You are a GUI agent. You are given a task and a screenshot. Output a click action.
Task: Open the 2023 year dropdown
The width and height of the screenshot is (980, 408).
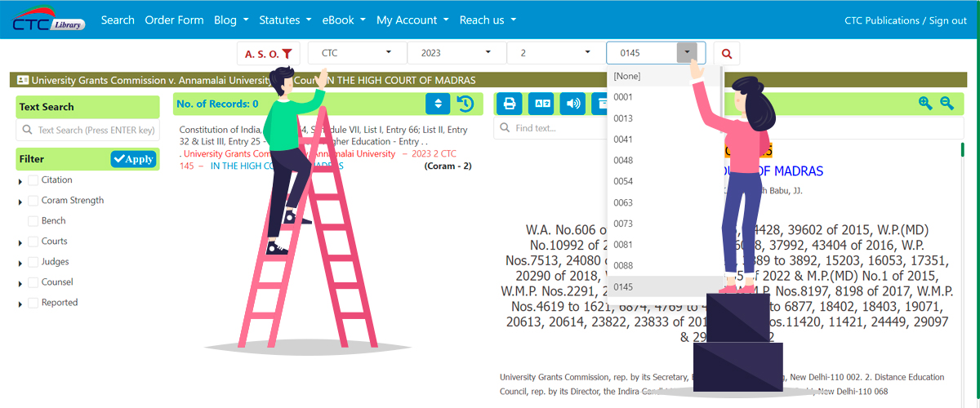point(457,53)
